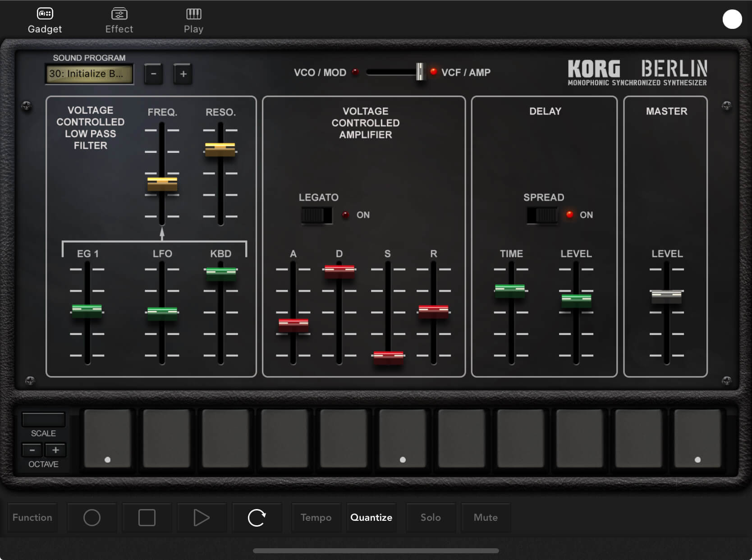
Task: Tap the first keyboard pad
Action: point(107,438)
